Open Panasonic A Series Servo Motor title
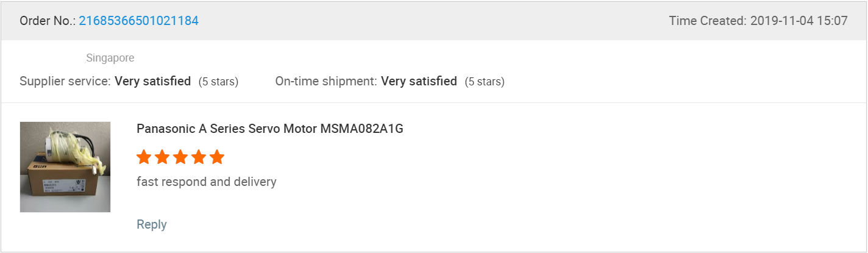The height and width of the screenshot is (253, 868). (269, 129)
